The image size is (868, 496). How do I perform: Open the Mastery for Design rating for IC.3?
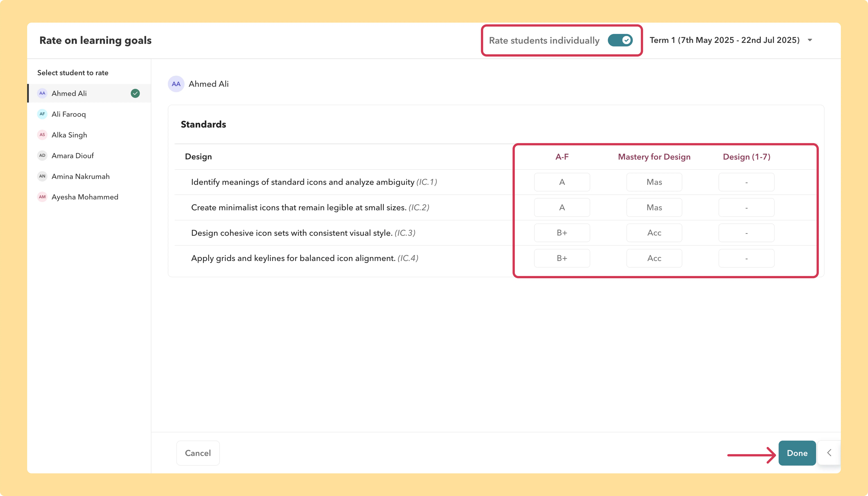click(x=654, y=233)
